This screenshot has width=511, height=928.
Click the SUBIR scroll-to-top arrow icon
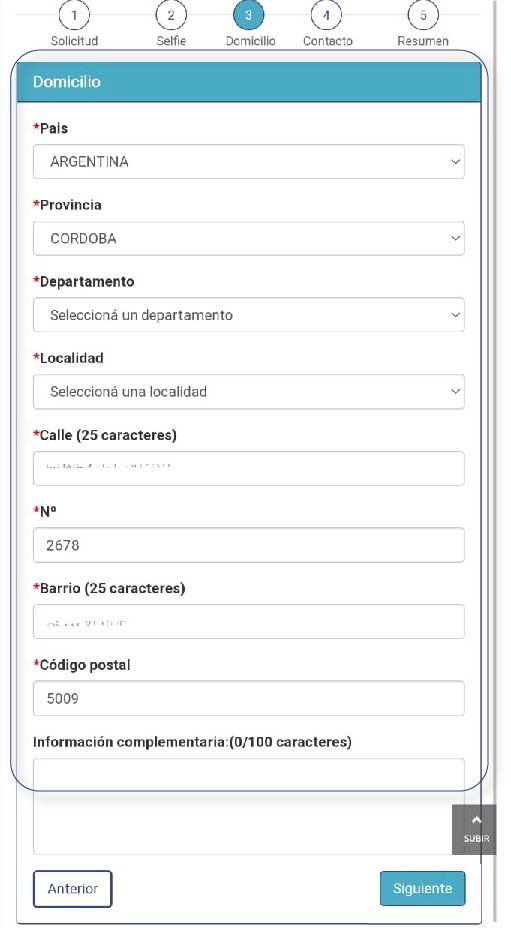click(477, 820)
